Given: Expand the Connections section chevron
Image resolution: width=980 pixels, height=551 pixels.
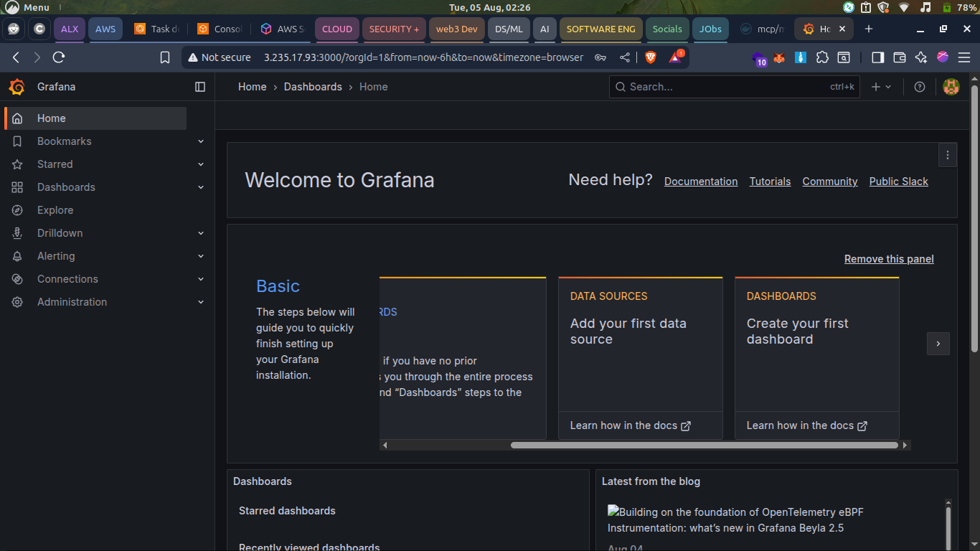Looking at the screenshot, I should tap(201, 279).
